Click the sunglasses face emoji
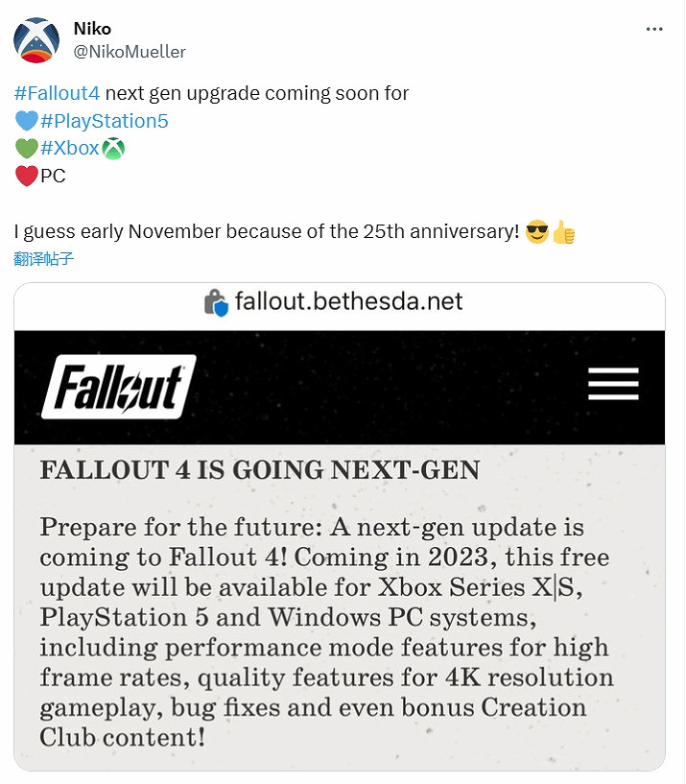This screenshot has height=784, width=686. coord(537,232)
